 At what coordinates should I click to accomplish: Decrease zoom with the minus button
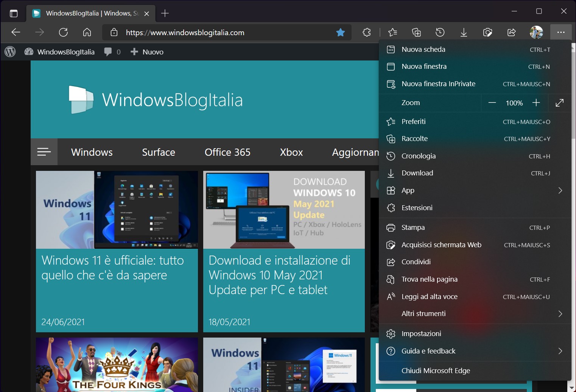point(492,103)
